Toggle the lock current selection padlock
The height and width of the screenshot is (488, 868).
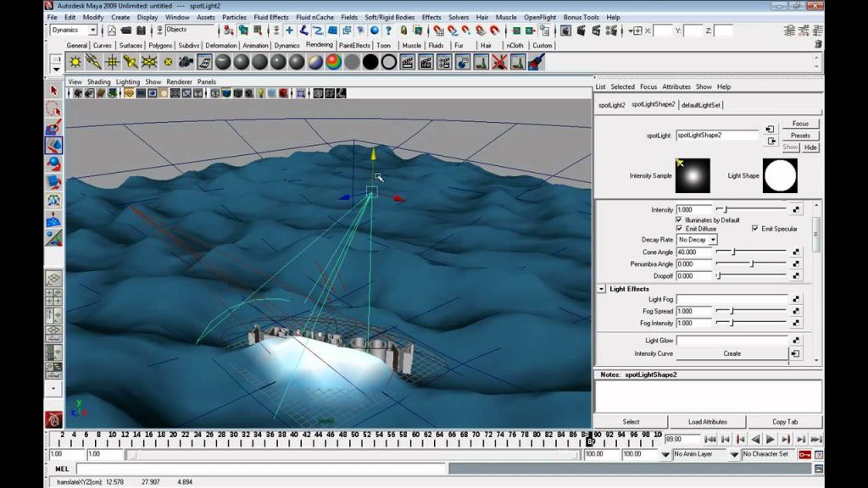(403, 30)
